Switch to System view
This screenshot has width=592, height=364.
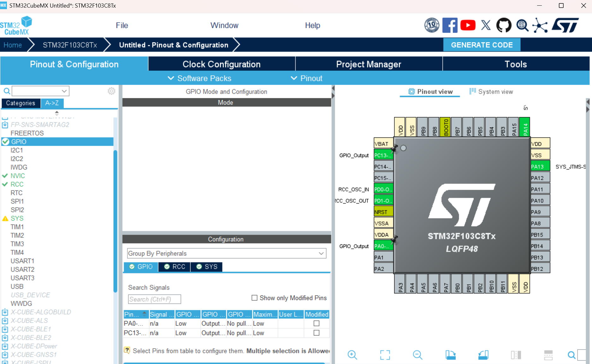pyautogui.click(x=491, y=91)
